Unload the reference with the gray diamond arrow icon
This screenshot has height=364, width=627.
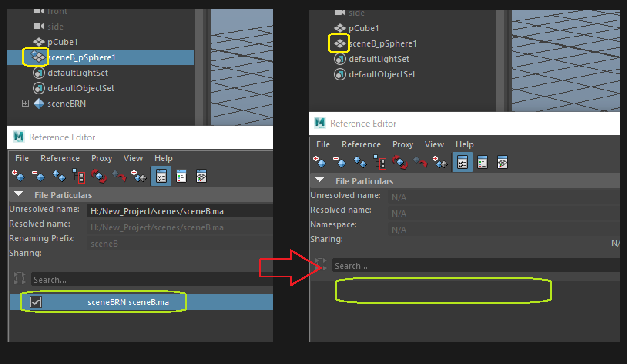(x=119, y=176)
